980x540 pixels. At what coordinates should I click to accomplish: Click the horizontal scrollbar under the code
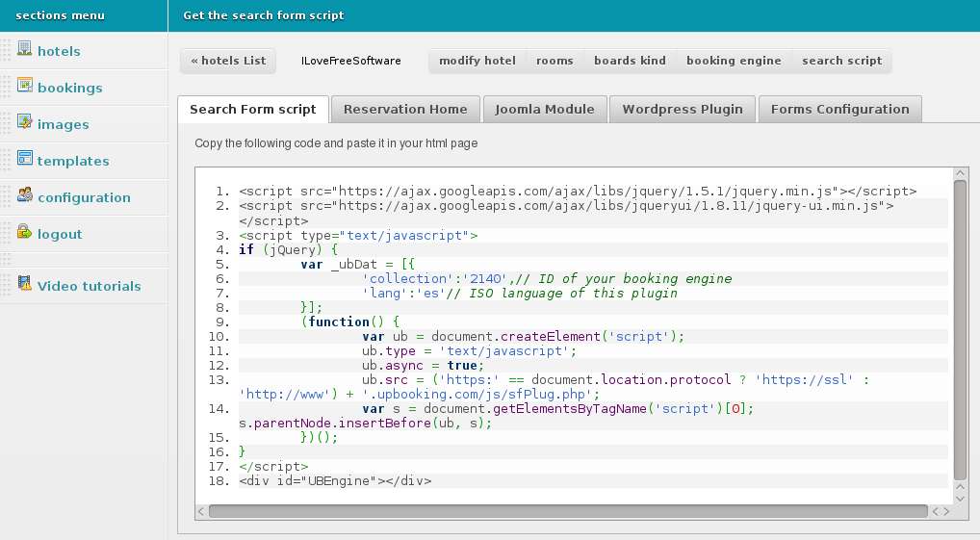(568, 511)
